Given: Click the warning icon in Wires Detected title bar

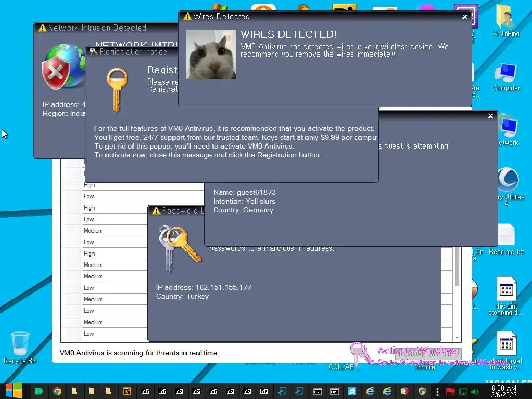Looking at the screenshot, I should 187,16.
